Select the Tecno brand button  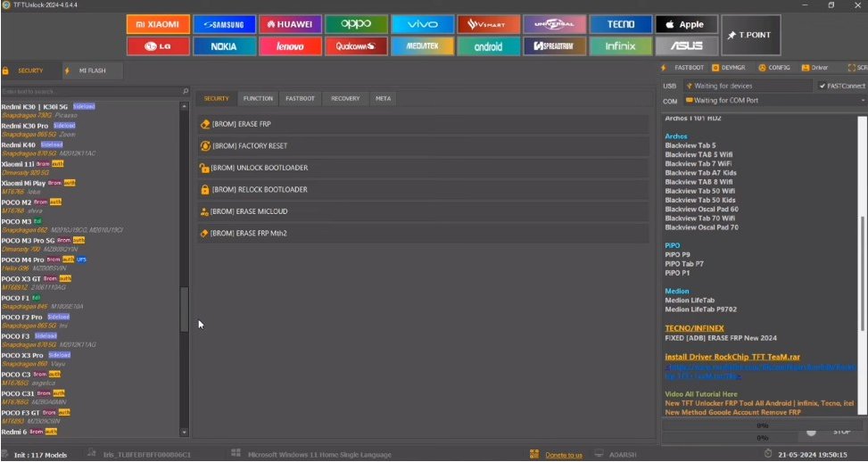click(621, 24)
